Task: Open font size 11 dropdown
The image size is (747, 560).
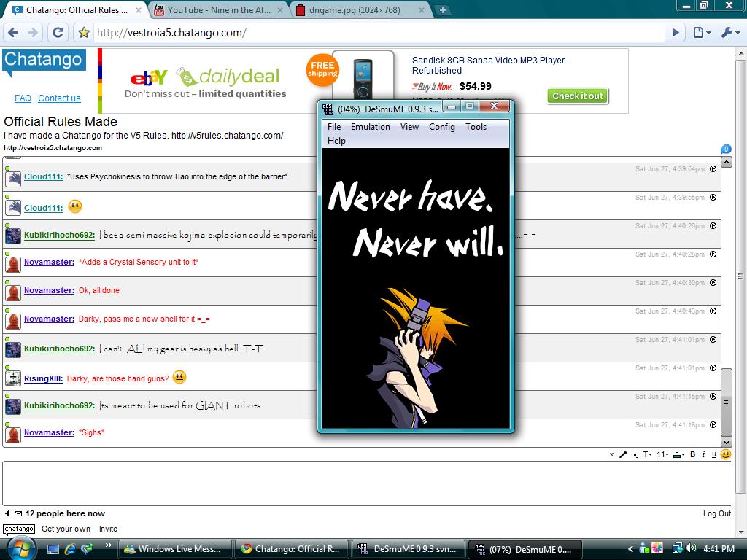Action: (x=662, y=455)
